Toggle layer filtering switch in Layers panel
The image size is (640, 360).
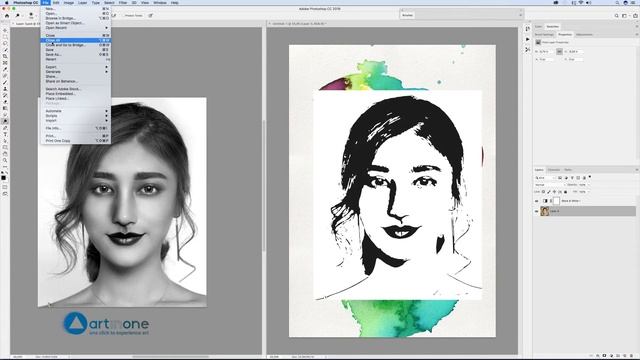coord(590,177)
